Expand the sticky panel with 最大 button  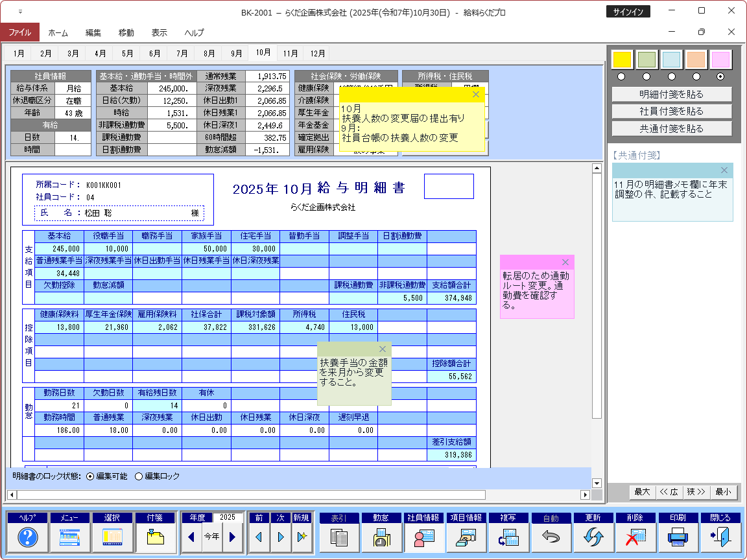[x=642, y=492]
